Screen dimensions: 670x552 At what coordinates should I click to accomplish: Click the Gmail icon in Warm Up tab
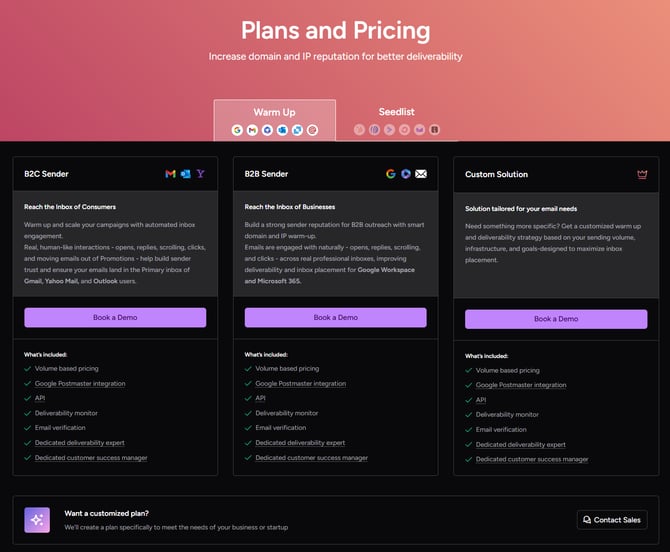[x=252, y=130]
